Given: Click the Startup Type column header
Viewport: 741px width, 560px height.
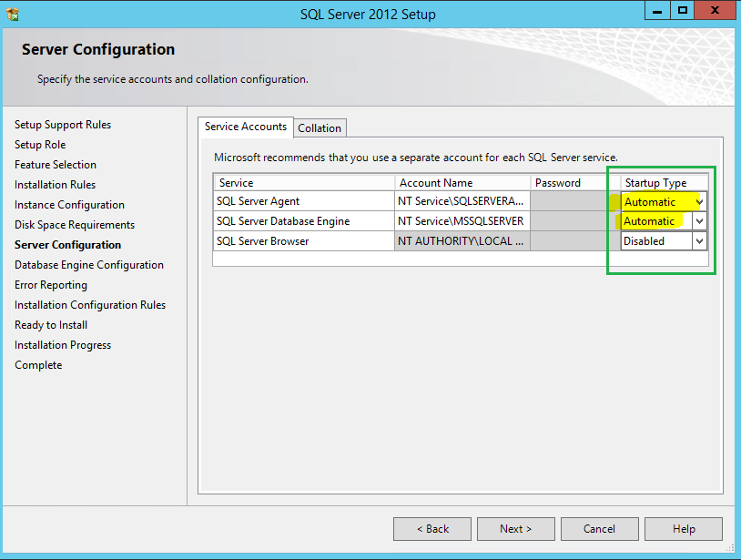Looking at the screenshot, I should tap(664, 183).
